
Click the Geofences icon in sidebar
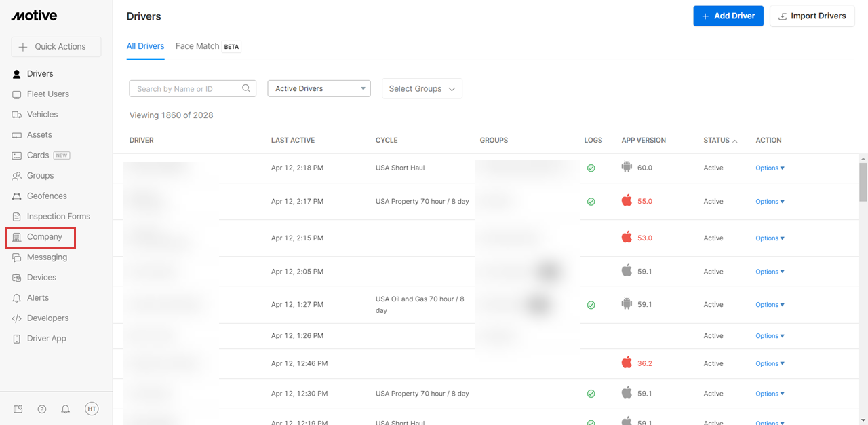17,196
